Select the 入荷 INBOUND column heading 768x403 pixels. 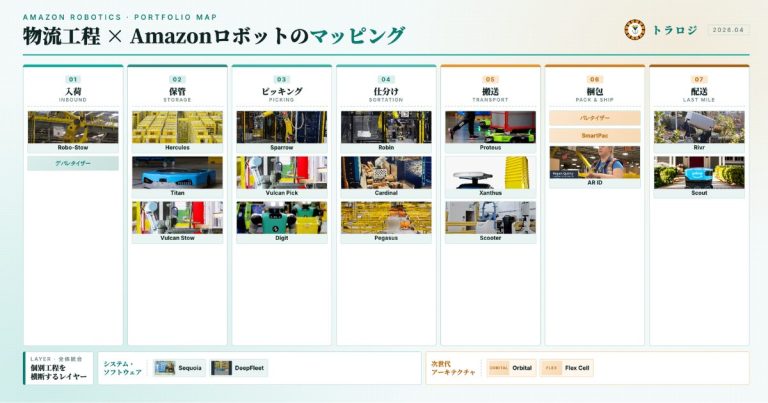73,94
